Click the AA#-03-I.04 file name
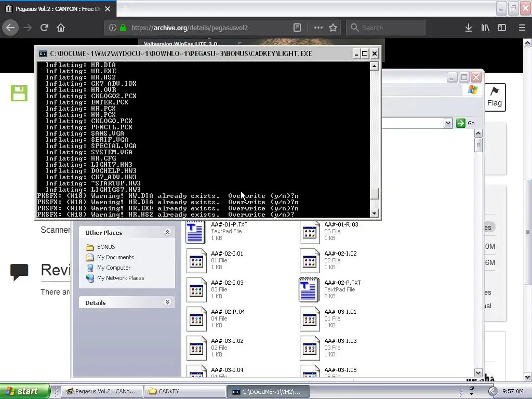 coord(227,370)
